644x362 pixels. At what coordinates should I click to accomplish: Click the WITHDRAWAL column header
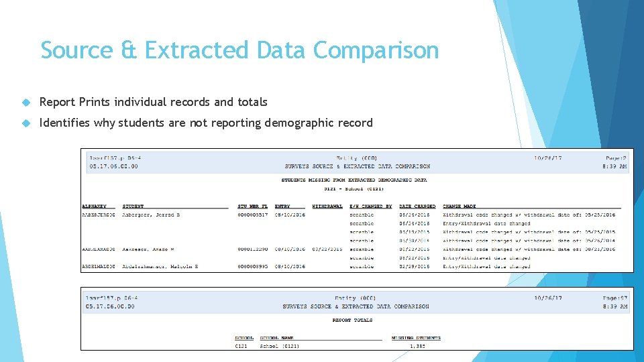pos(327,206)
